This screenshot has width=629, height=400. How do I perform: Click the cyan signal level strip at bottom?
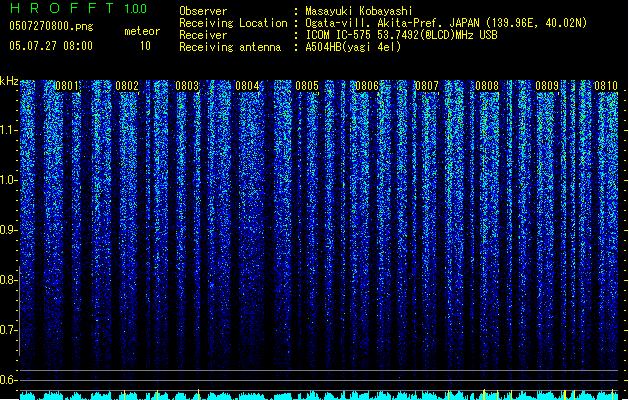pos(319,395)
